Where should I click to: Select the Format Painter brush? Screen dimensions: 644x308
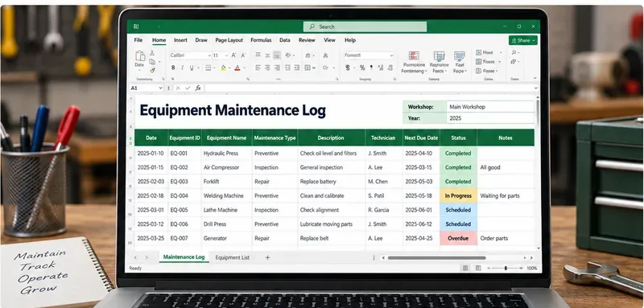[x=152, y=70]
